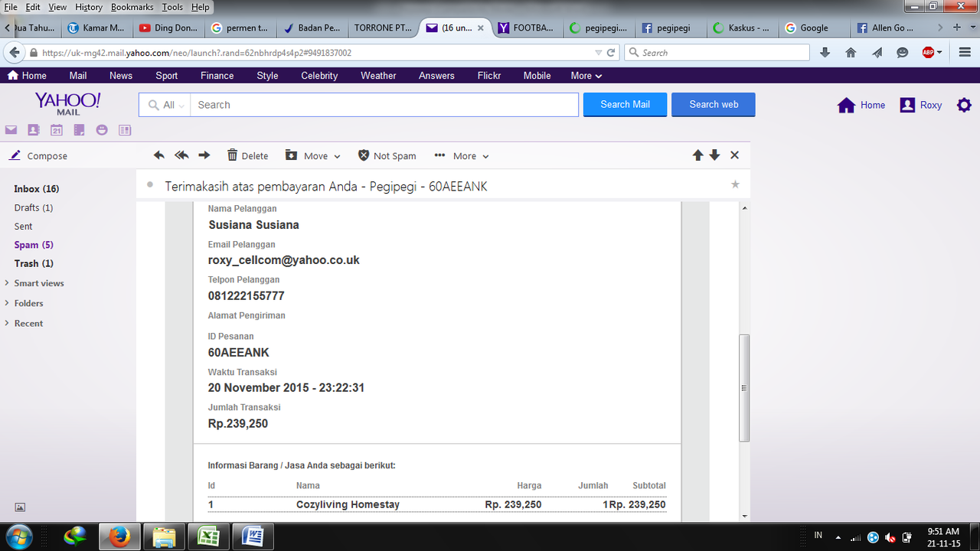Open the History menu in Firefox

pos(89,7)
